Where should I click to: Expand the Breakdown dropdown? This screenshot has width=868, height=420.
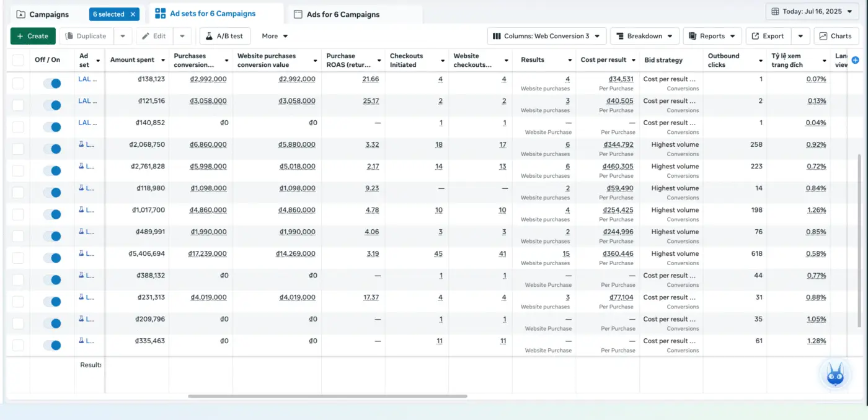644,36
